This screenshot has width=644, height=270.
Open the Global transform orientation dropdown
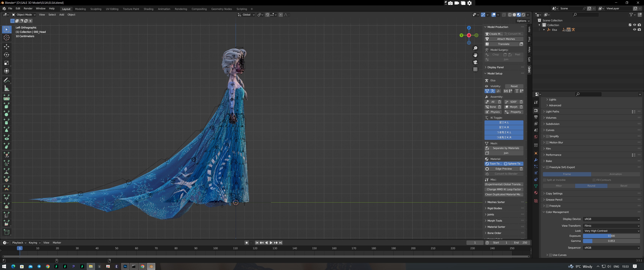246,15
